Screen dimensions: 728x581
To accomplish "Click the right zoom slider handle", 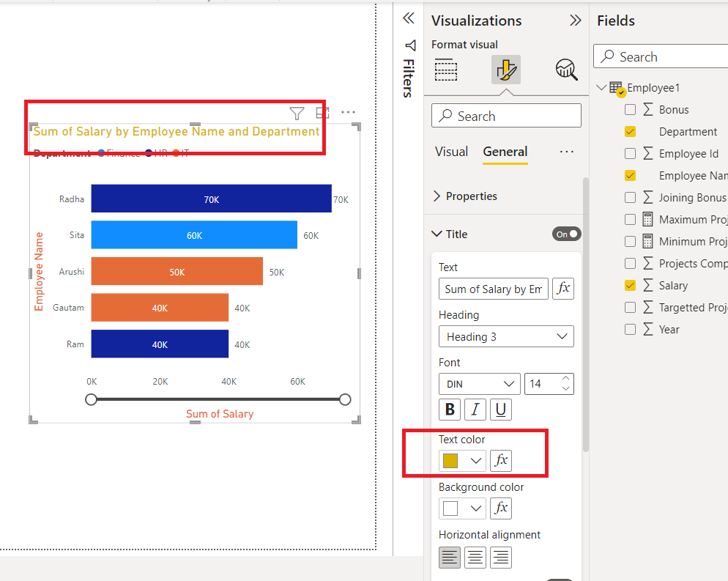I will [345, 399].
